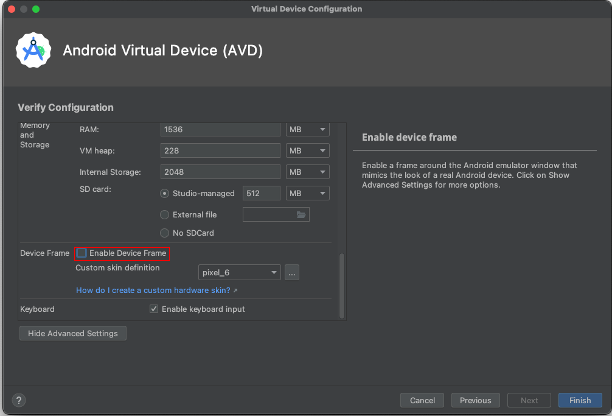The height and width of the screenshot is (416, 612).
Task: Click the RAM value field 1536
Action: coord(220,130)
